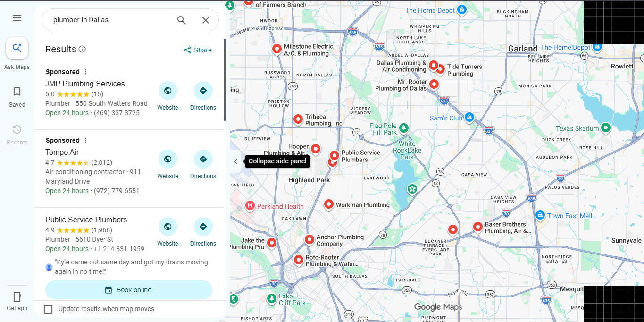Click Highland Park map label
Screen dimensions: 644x322
(309, 180)
